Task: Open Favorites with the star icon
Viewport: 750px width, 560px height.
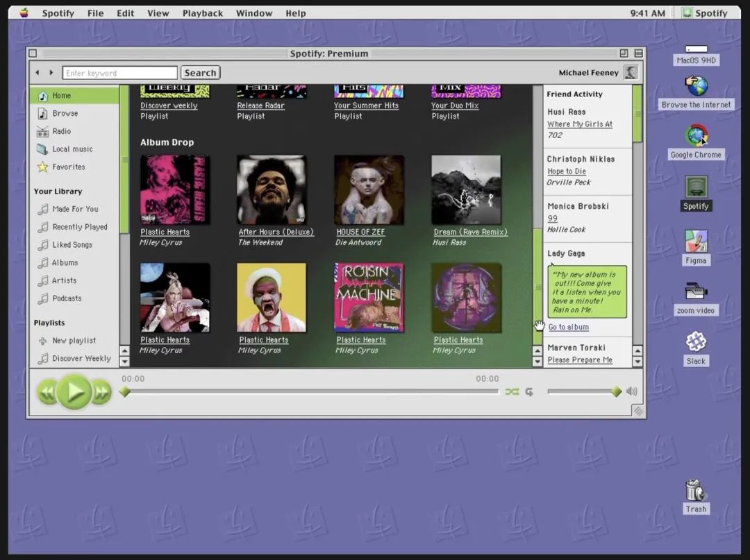Action: click(x=68, y=167)
